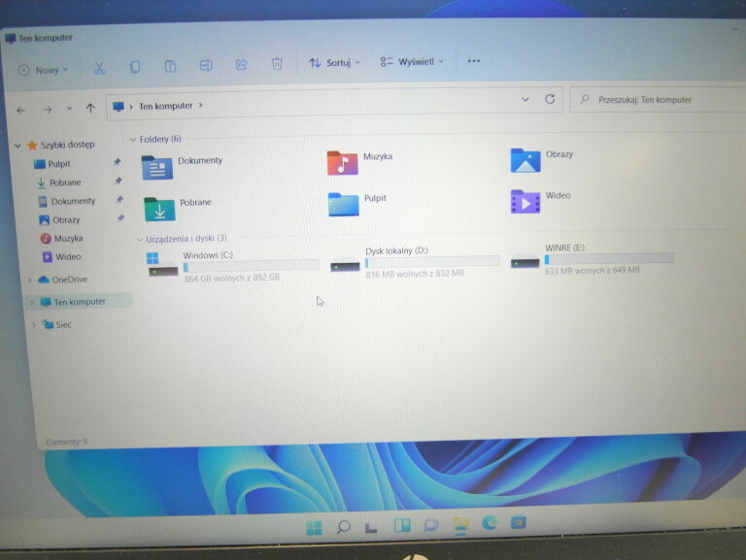Screen dimensions: 746x560
Task: Click the '864 GB wolnych z 892 GB' text
Action: tap(232, 279)
